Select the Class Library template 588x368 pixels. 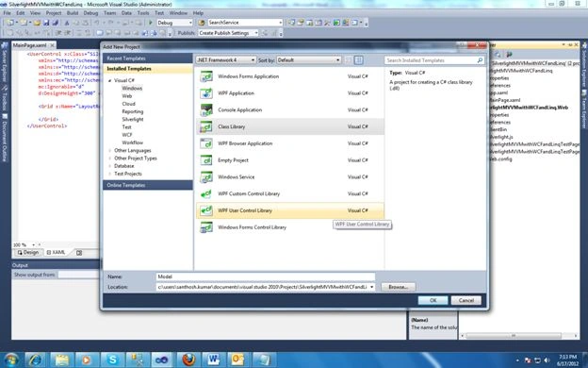pyautogui.click(x=290, y=126)
